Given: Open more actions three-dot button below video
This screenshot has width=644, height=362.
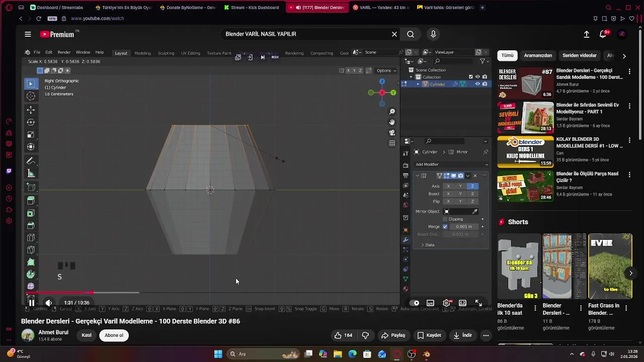Looking at the screenshot, I should (486, 335).
